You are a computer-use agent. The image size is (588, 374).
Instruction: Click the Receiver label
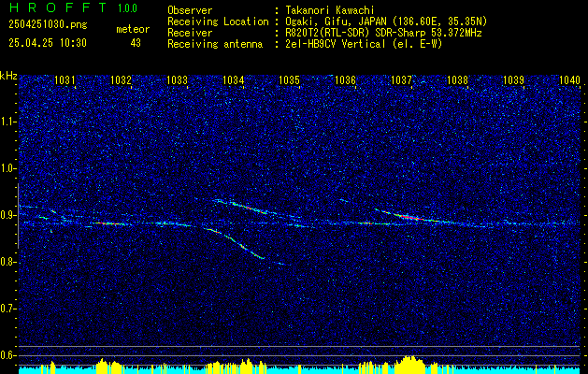(x=190, y=33)
